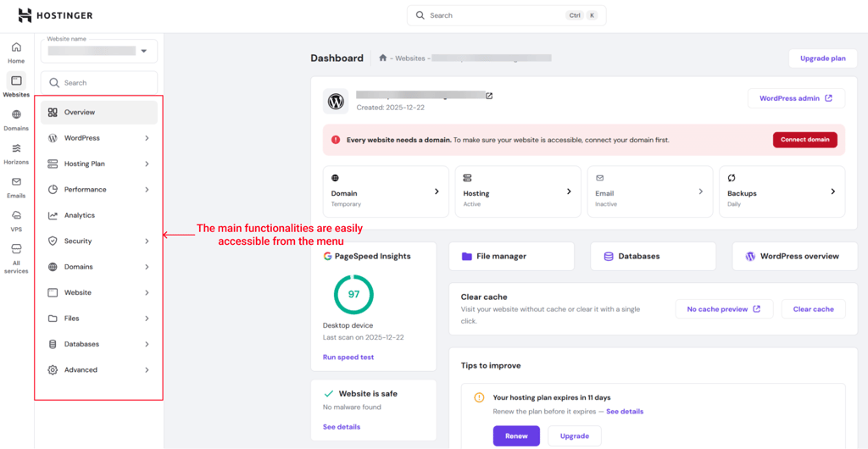Click the warning icon by plan expiry notice

click(x=480, y=397)
